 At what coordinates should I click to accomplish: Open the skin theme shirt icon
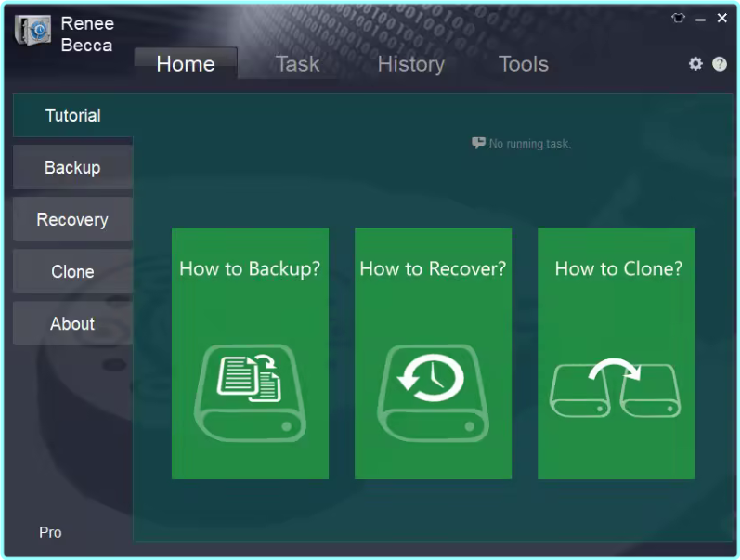(x=678, y=19)
